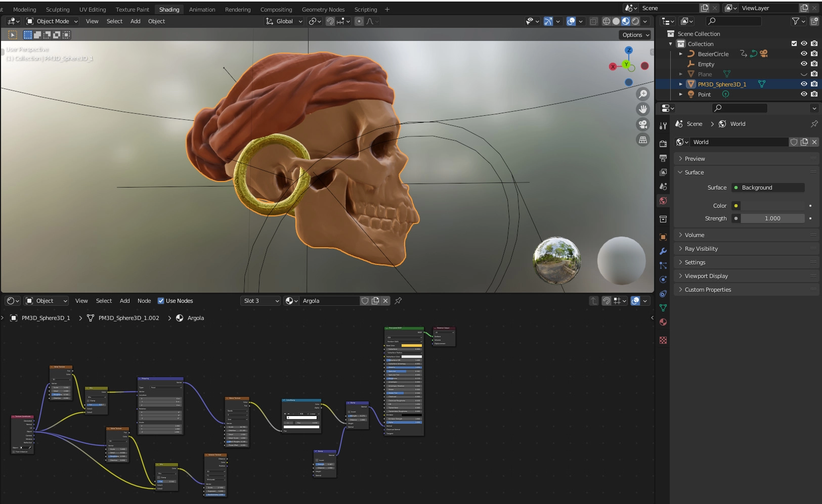
Task: Expand the Volume panel
Action: pyautogui.click(x=694, y=235)
